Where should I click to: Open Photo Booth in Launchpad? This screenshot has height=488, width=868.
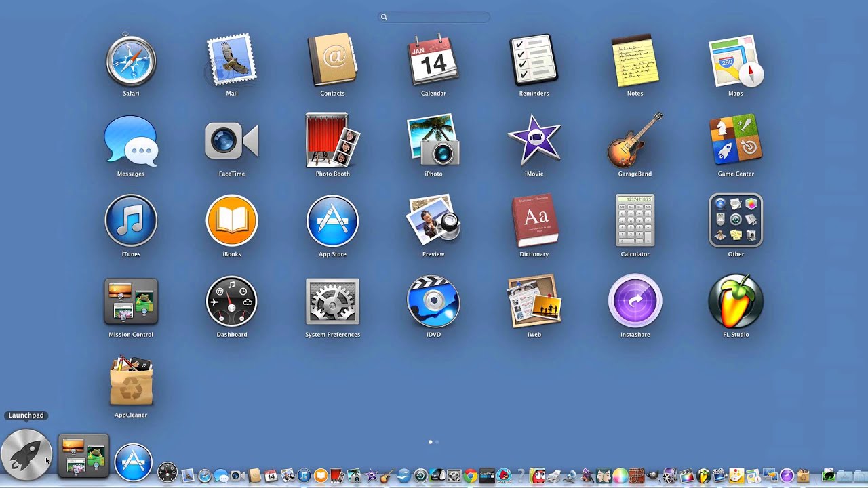pos(332,140)
